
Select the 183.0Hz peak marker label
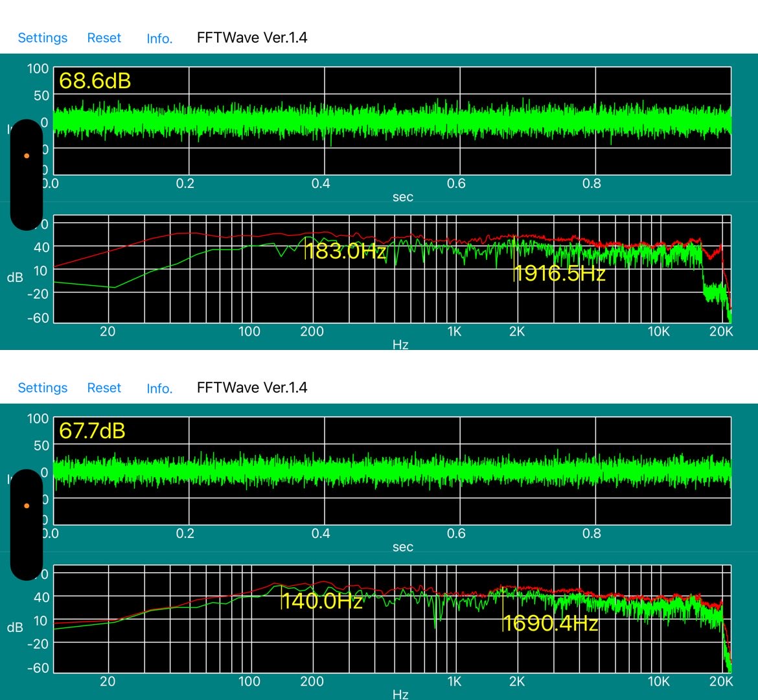pos(346,251)
